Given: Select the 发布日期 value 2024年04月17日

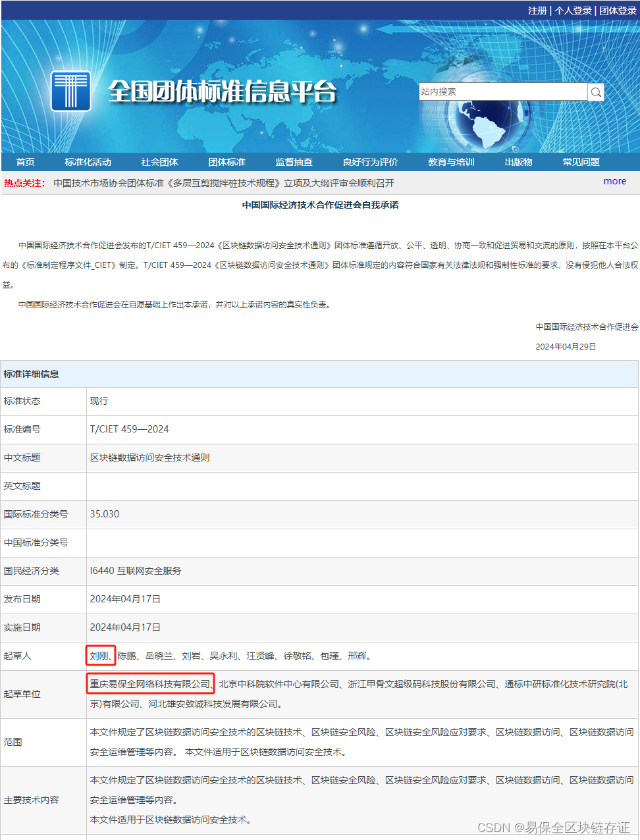Looking at the screenshot, I should point(125,599).
